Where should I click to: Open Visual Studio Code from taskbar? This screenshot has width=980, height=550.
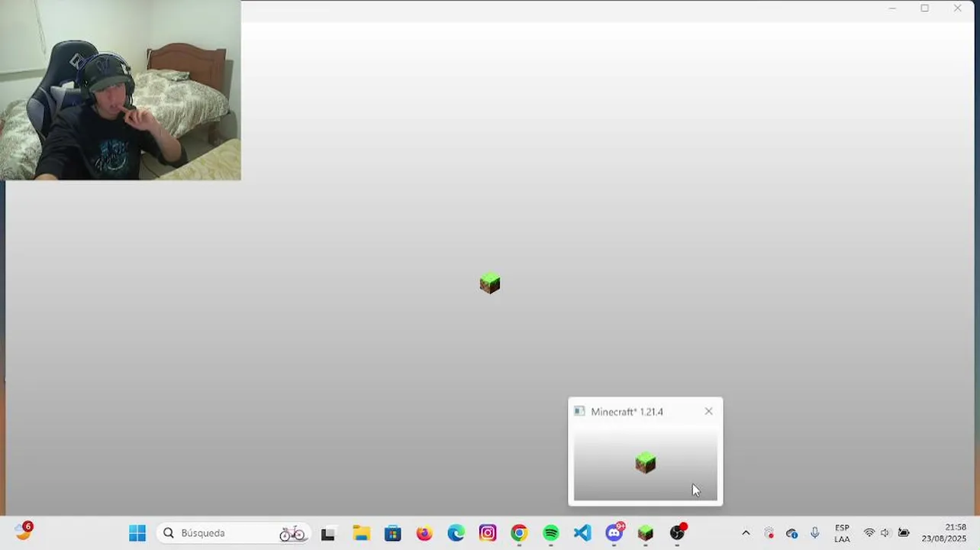tap(582, 533)
